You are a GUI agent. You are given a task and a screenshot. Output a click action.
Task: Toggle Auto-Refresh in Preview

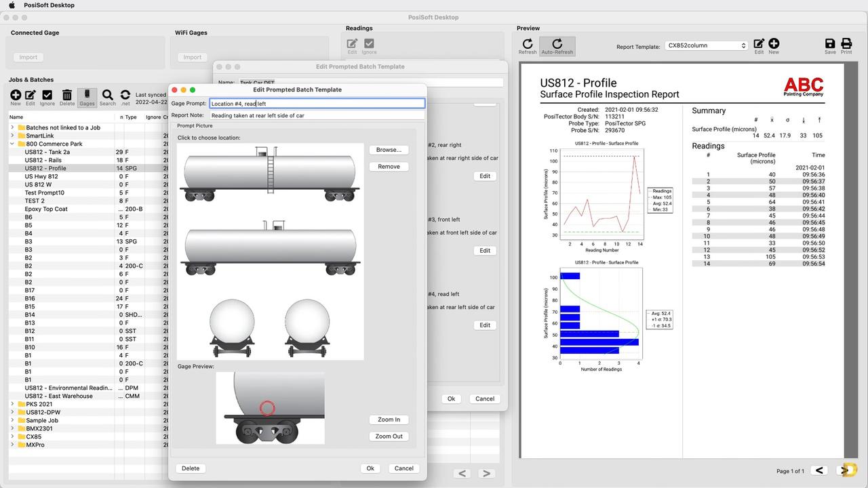tap(557, 45)
